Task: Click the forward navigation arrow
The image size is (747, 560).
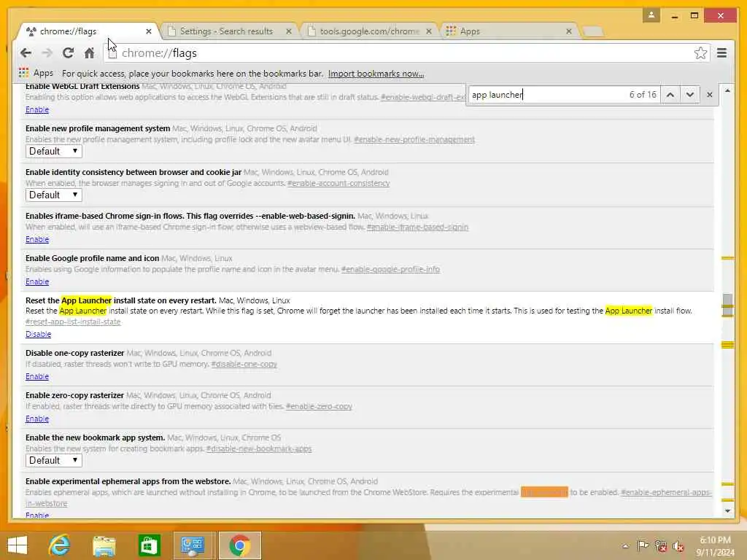Action: [x=47, y=52]
